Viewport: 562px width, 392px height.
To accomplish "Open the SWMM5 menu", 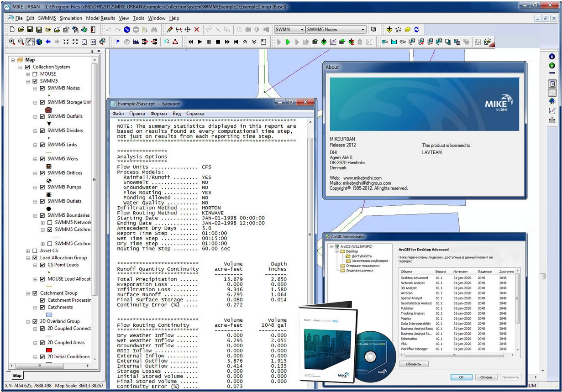I will pos(47,18).
